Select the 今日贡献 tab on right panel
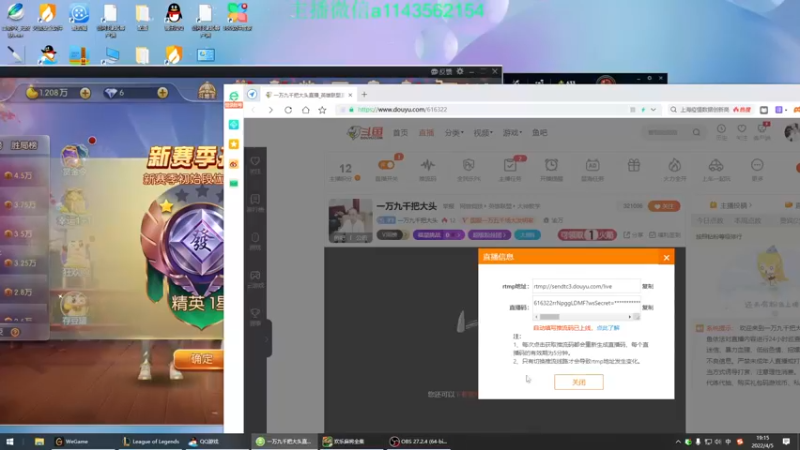The image size is (800, 450). point(710,220)
